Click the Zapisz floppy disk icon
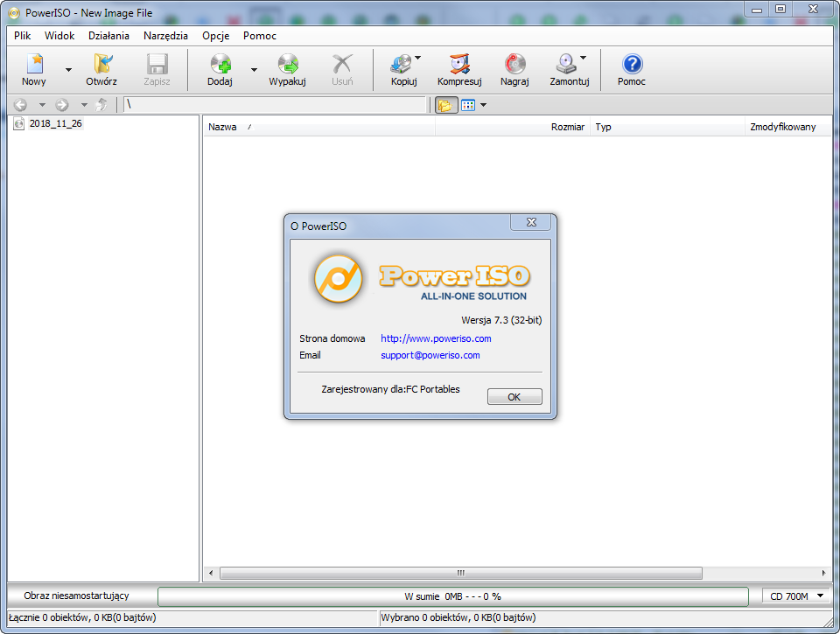 pyautogui.click(x=157, y=64)
